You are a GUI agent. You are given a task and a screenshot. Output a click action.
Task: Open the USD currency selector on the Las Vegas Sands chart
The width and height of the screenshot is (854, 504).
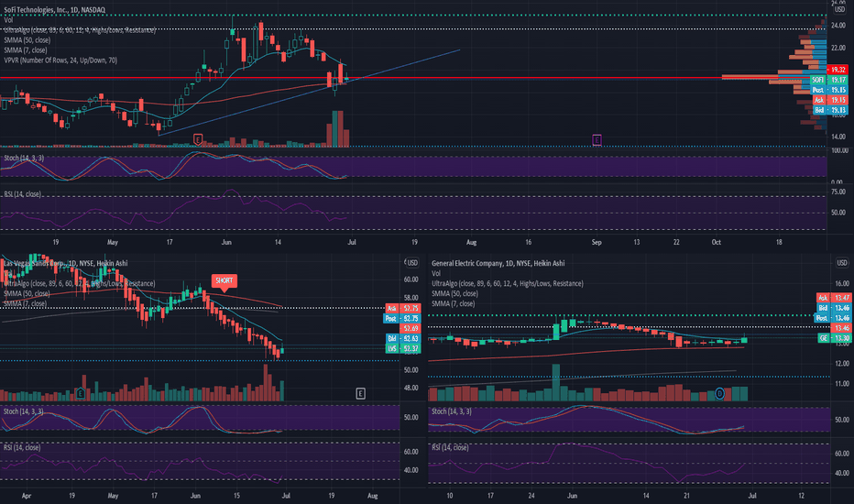pos(412,263)
